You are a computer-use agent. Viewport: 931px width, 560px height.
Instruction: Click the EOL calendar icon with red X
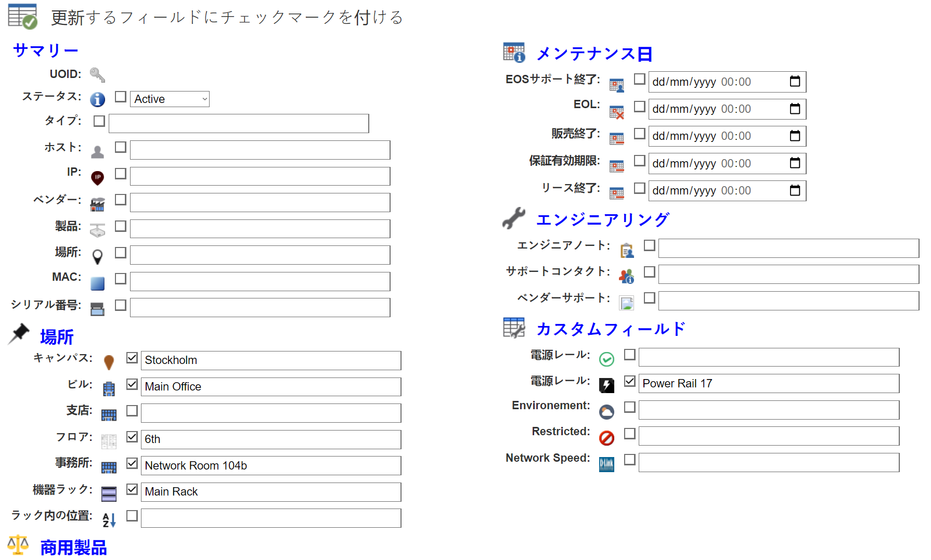click(616, 112)
